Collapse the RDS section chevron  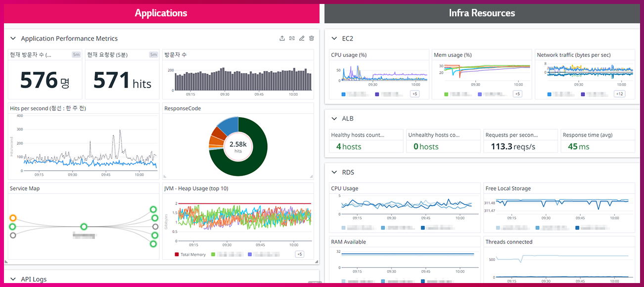(334, 173)
